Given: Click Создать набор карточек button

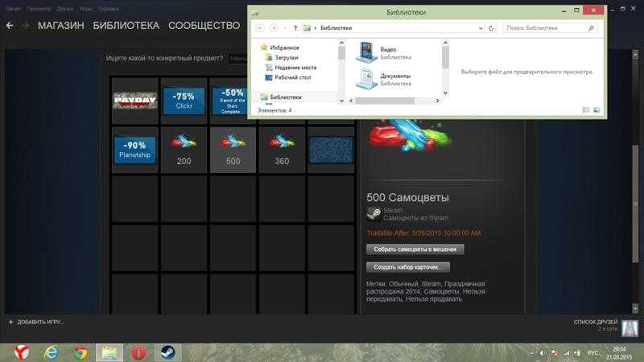Looking at the screenshot, I should click(408, 267).
